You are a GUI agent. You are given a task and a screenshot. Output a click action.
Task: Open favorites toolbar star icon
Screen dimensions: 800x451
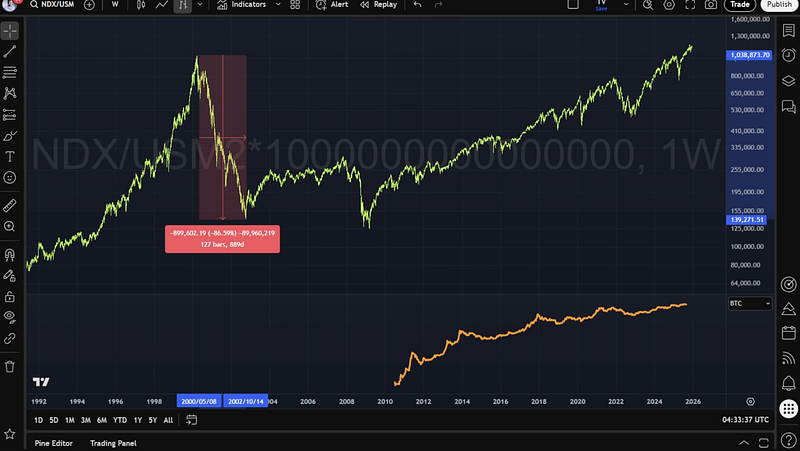[x=10, y=434]
